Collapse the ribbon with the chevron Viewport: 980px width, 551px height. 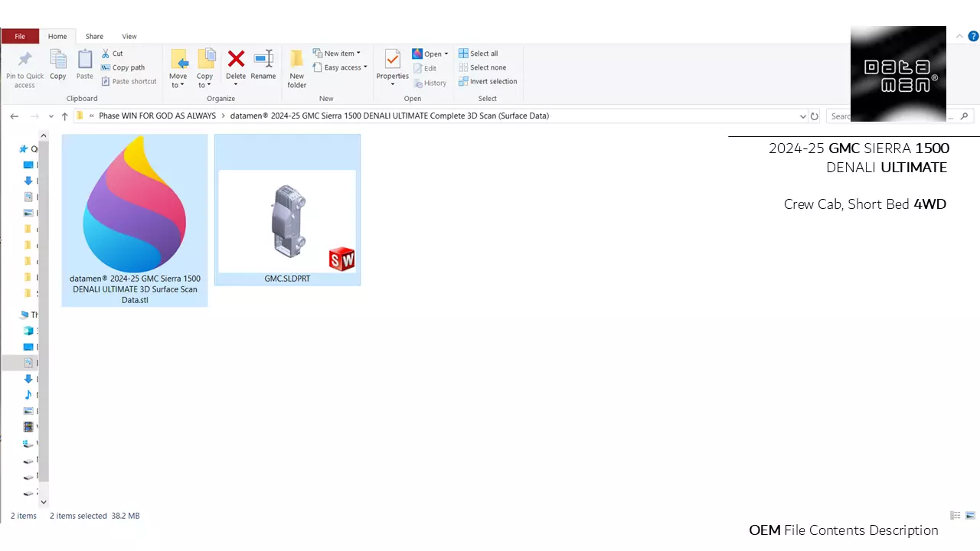tap(960, 36)
